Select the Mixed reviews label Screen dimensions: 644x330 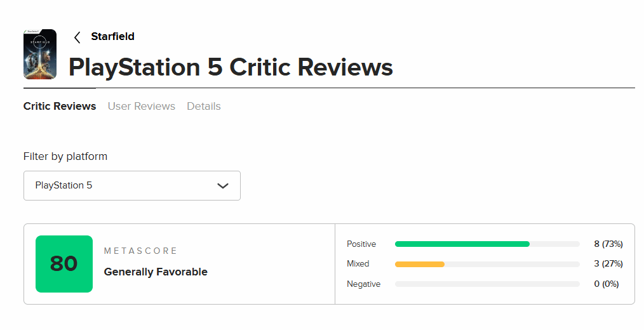click(358, 264)
